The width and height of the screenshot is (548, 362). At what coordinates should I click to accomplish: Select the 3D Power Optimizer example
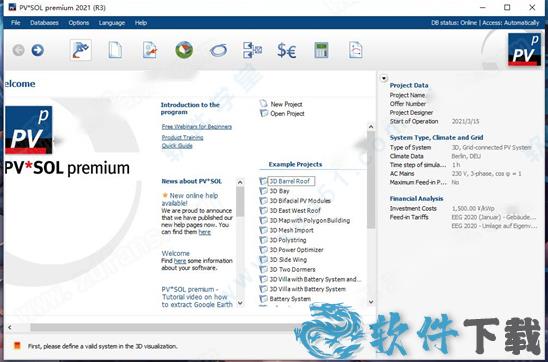pos(296,249)
